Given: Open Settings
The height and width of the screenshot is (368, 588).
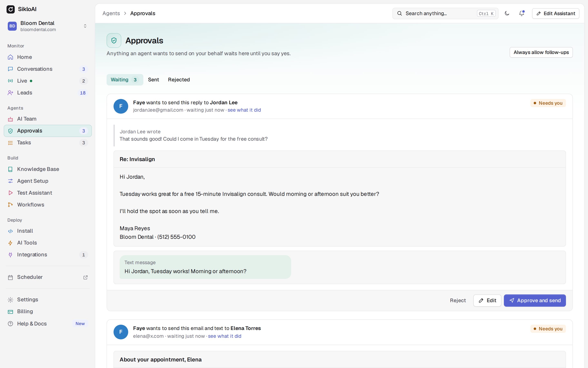Looking at the screenshot, I should (48, 300).
